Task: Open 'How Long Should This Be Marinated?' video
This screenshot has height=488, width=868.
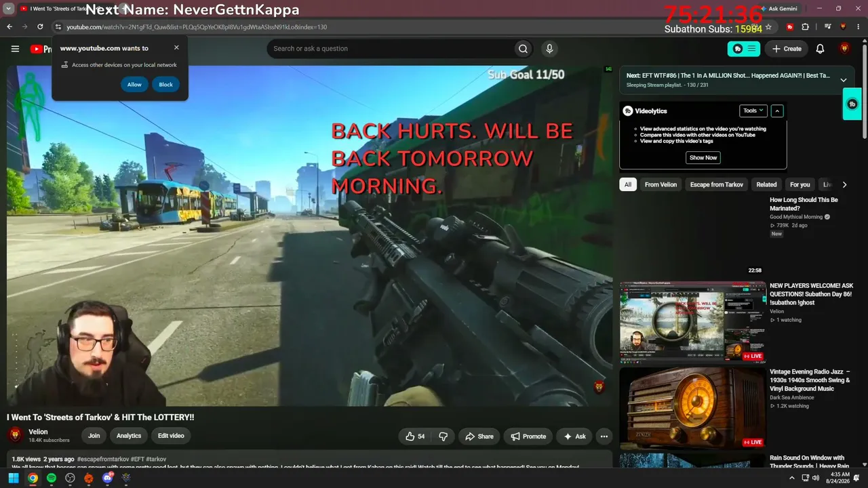Action: click(x=804, y=204)
